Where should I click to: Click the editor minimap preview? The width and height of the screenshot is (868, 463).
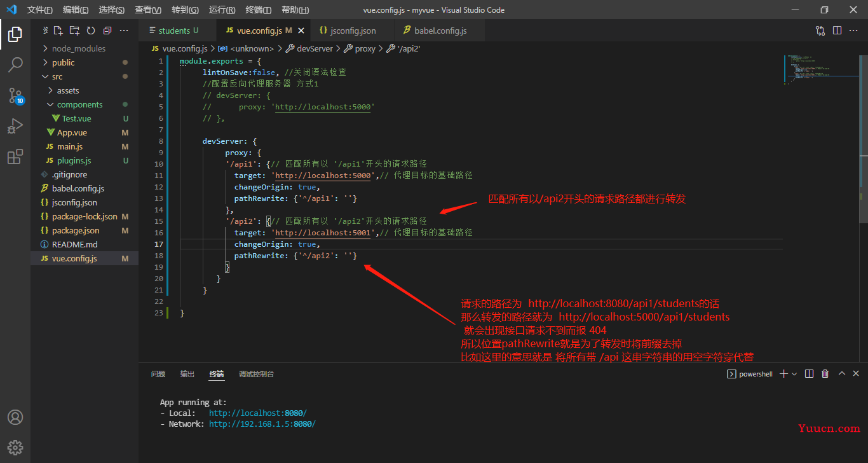coord(821,70)
